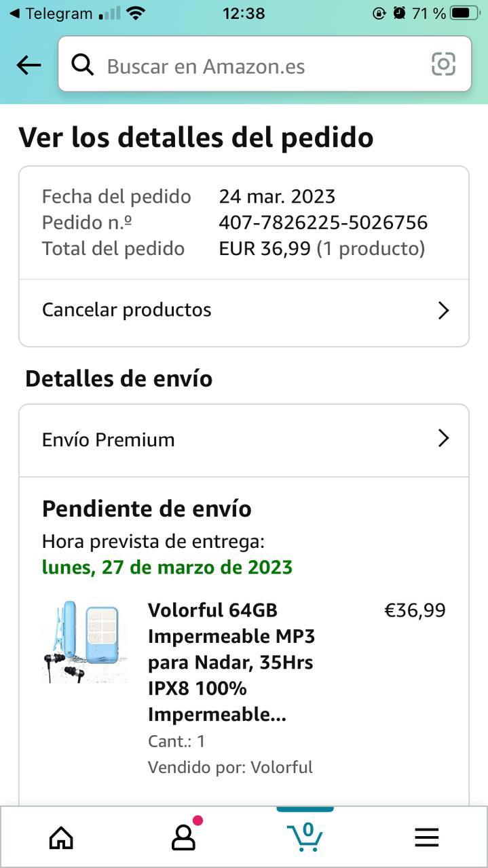Image resolution: width=488 pixels, height=868 pixels.
Task: Tap seller name Vendido por: Volorful
Action: [x=230, y=767]
